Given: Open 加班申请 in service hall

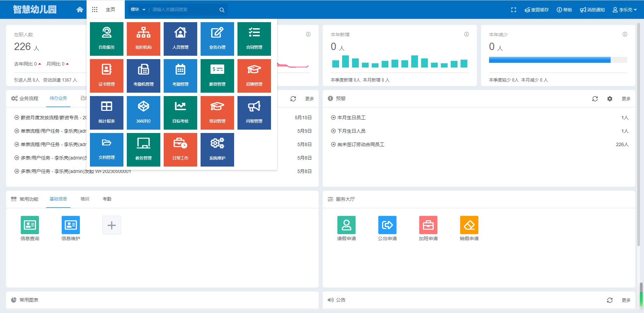Looking at the screenshot, I should (428, 225).
